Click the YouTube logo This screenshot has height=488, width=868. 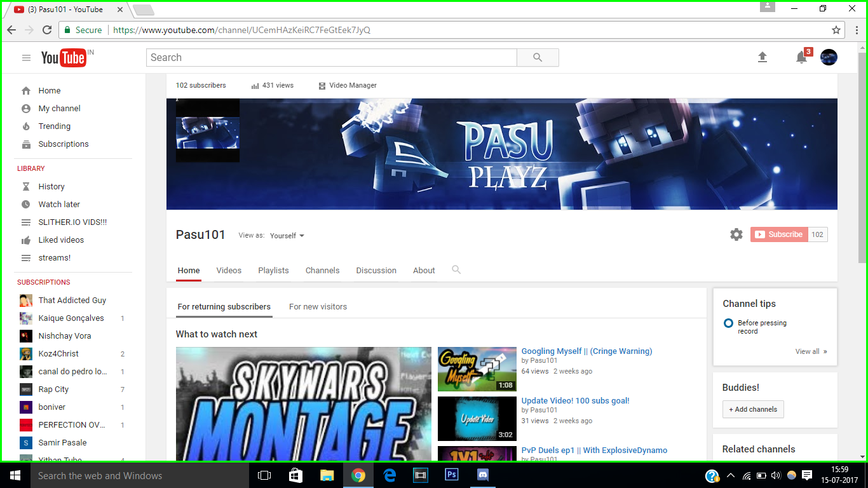[64, 58]
